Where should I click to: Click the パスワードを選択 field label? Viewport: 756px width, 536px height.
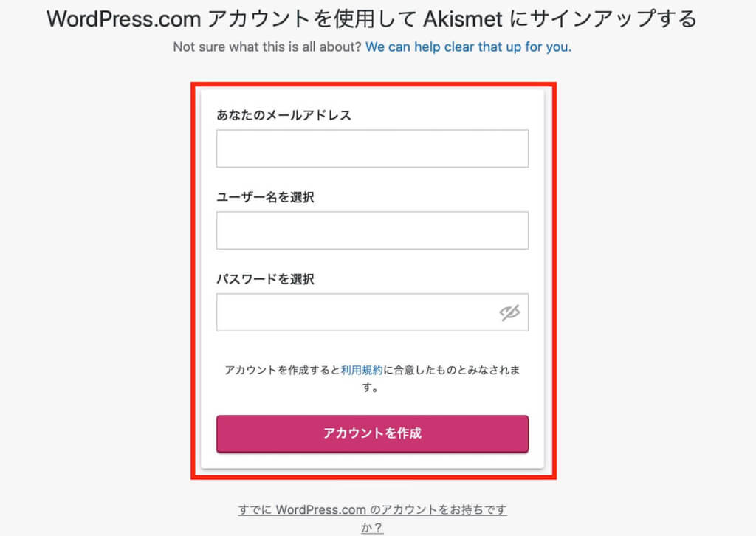point(265,279)
